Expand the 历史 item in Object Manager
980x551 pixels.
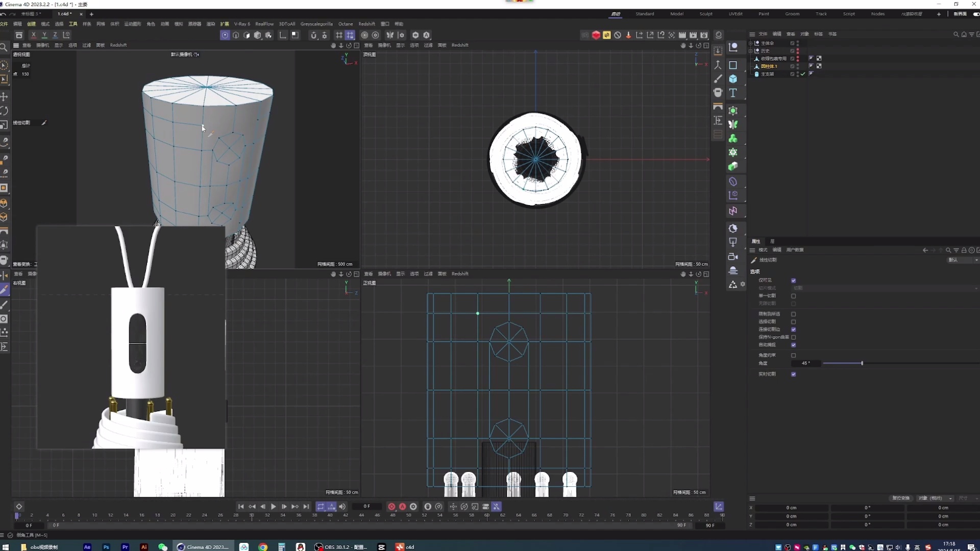(x=751, y=51)
